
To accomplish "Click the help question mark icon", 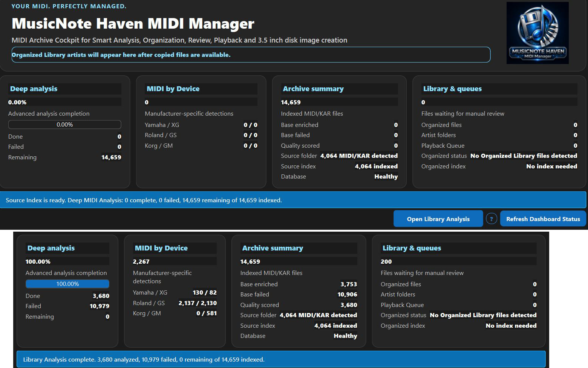I will click(492, 218).
